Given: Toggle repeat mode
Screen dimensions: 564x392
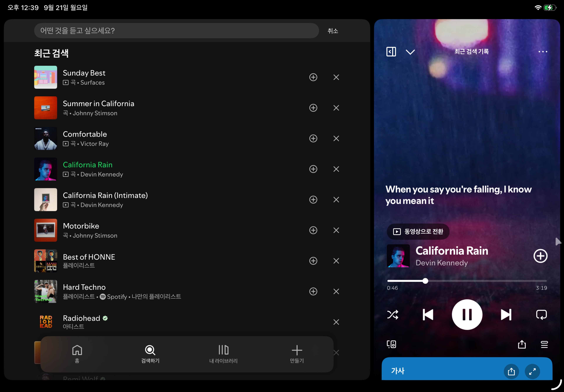Looking at the screenshot, I should point(541,314).
